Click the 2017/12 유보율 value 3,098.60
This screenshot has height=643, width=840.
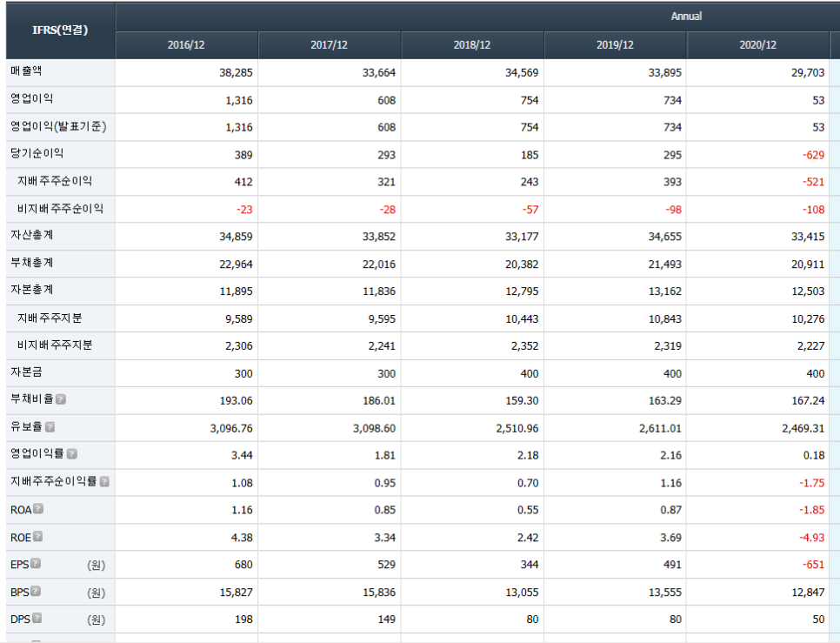pyautogui.click(x=374, y=429)
